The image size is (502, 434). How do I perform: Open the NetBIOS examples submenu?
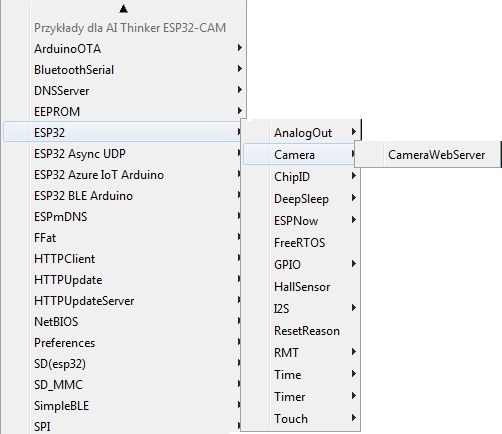(122, 322)
